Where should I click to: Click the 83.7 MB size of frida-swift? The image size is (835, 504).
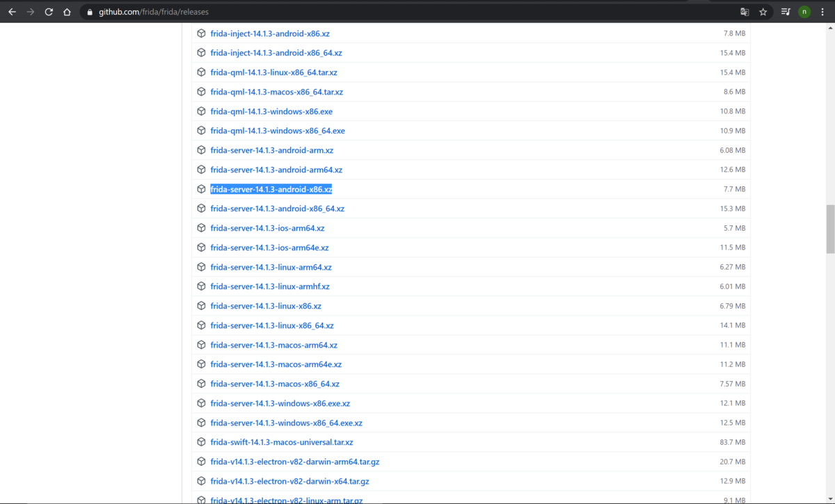(733, 442)
